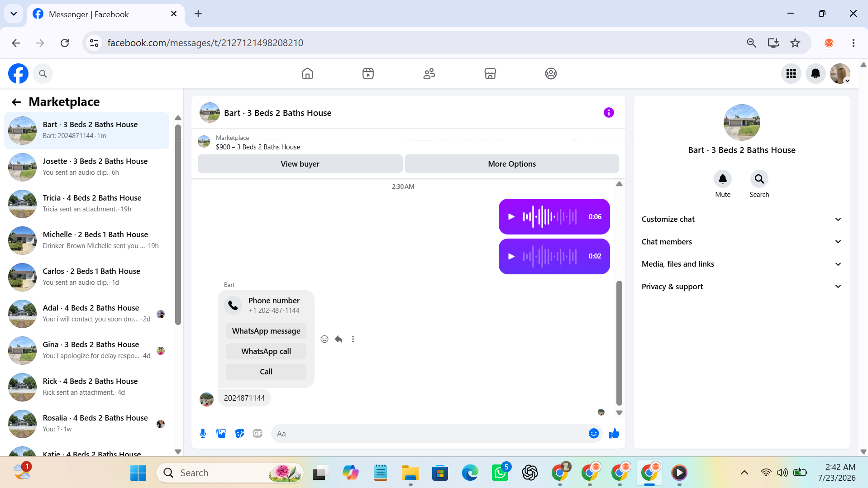This screenshot has height=488, width=868.
Task: Go back from Marketplace chats list
Action: click(x=16, y=102)
